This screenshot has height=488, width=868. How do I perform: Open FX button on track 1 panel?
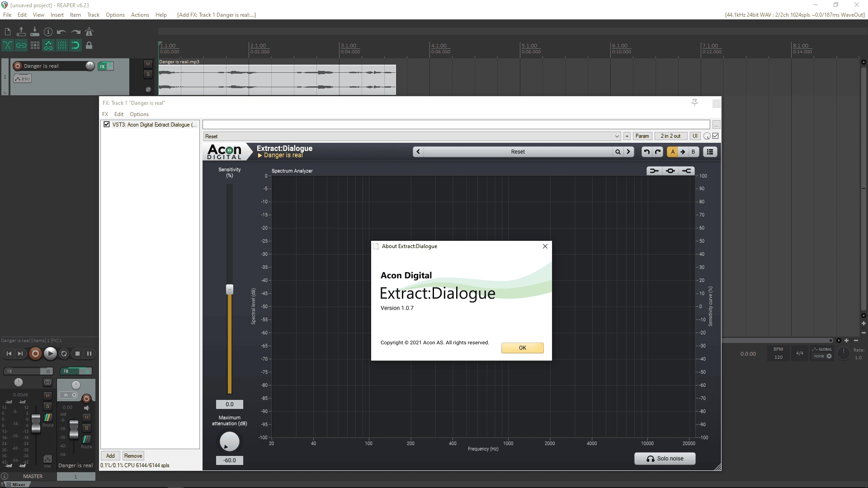tap(103, 66)
